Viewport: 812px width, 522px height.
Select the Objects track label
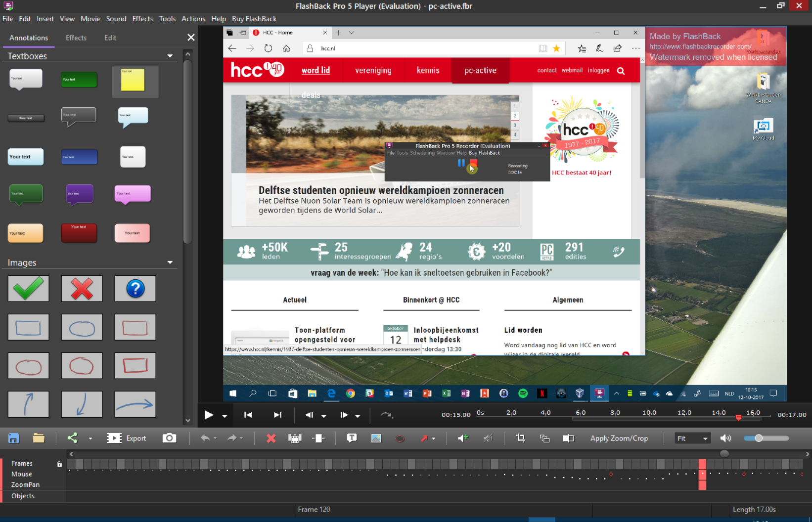click(23, 496)
